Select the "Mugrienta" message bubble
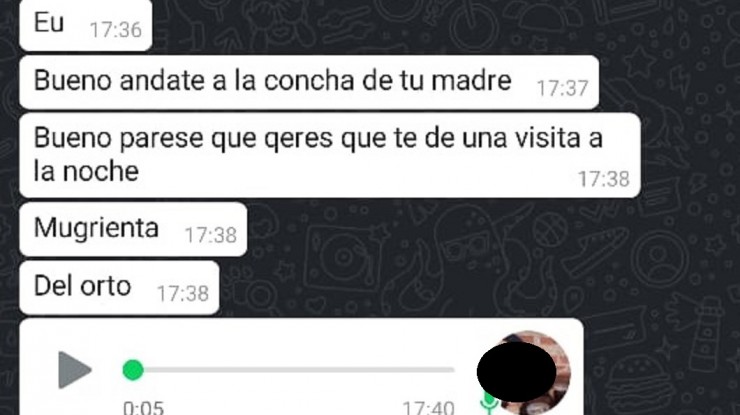Screen dimensions: 740x415 pos(133,229)
